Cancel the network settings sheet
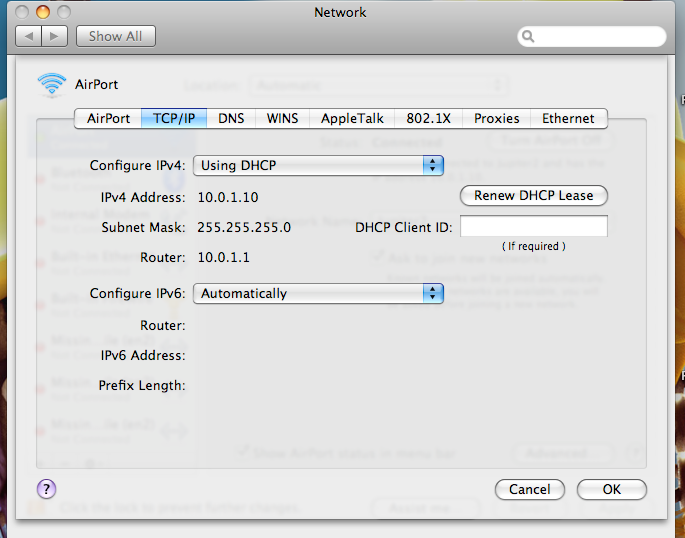The width and height of the screenshot is (685, 538). pos(530,490)
